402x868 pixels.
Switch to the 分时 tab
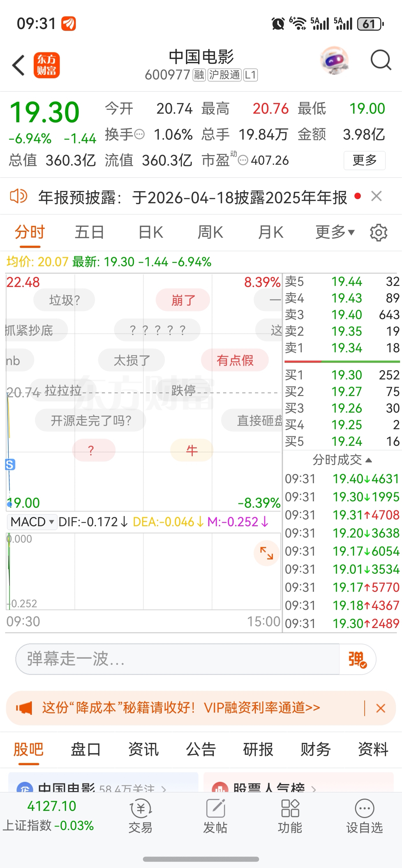[x=30, y=233]
